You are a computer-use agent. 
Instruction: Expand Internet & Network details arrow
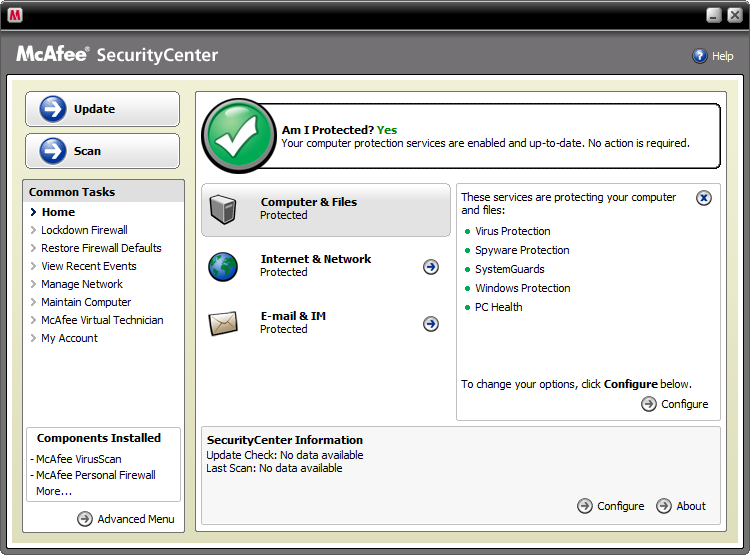[x=431, y=267]
